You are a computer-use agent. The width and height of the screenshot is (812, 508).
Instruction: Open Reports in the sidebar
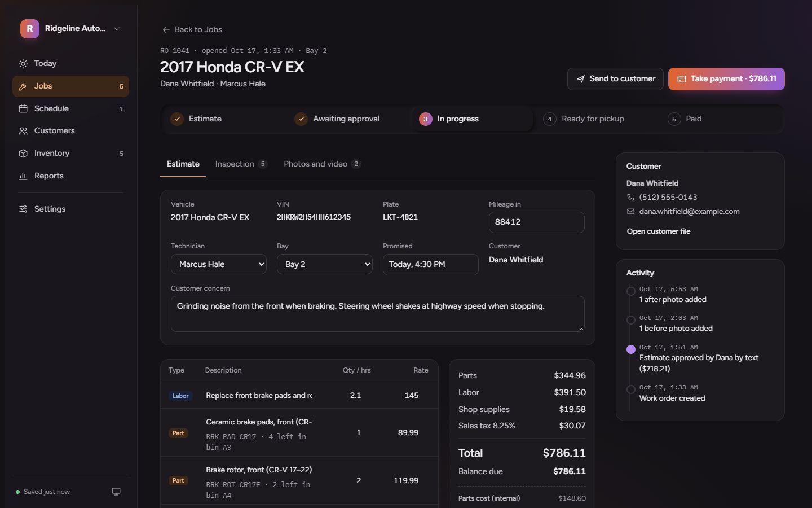click(x=70, y=176)
